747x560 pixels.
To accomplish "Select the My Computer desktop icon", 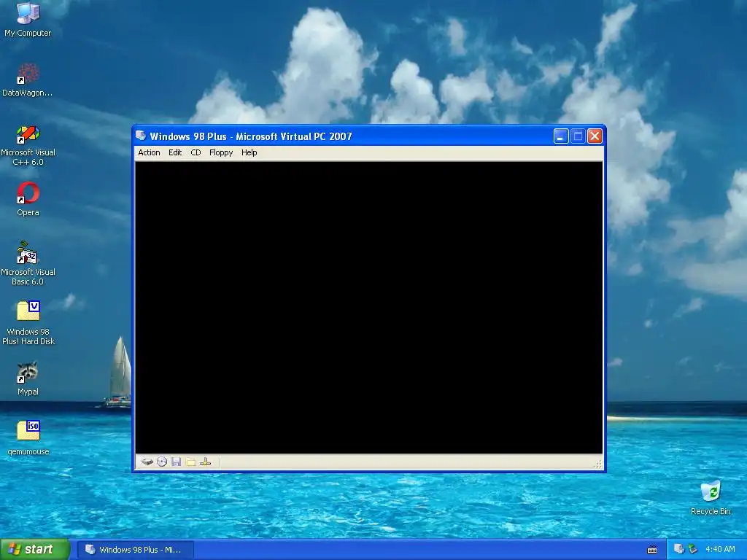I will pyautogui.click(x=28, y=20).
